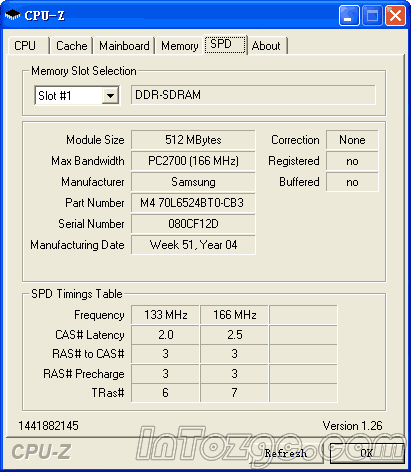411x472 pixels.
Task: Select the Slot #1 combo box
Action: 77,96
